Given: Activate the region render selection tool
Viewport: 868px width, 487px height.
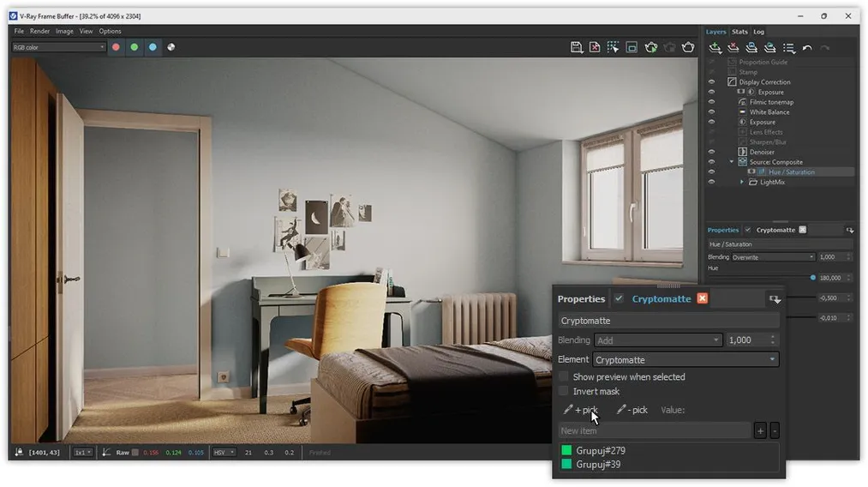Looking at the screenshot, I should click(614, 47).
